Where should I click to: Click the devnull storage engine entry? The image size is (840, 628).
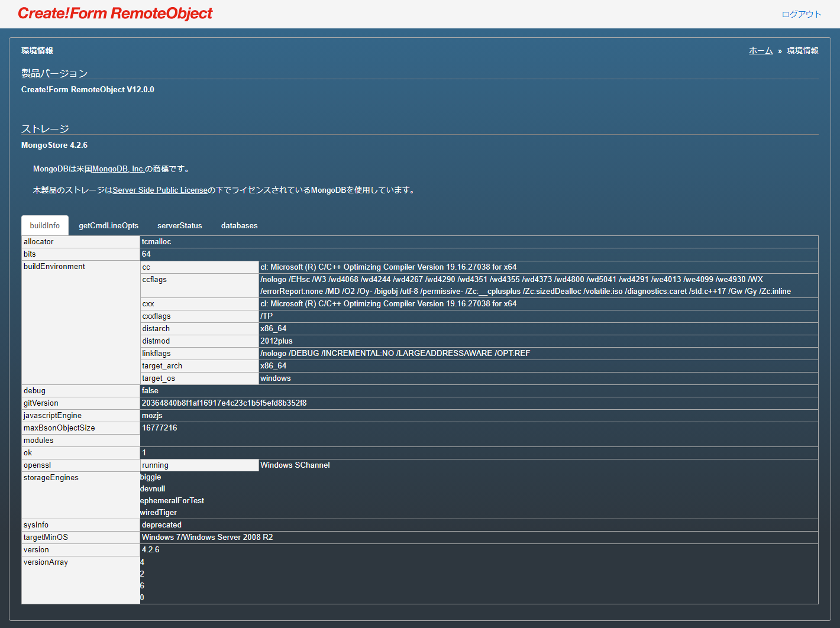[x=153, y=489]
